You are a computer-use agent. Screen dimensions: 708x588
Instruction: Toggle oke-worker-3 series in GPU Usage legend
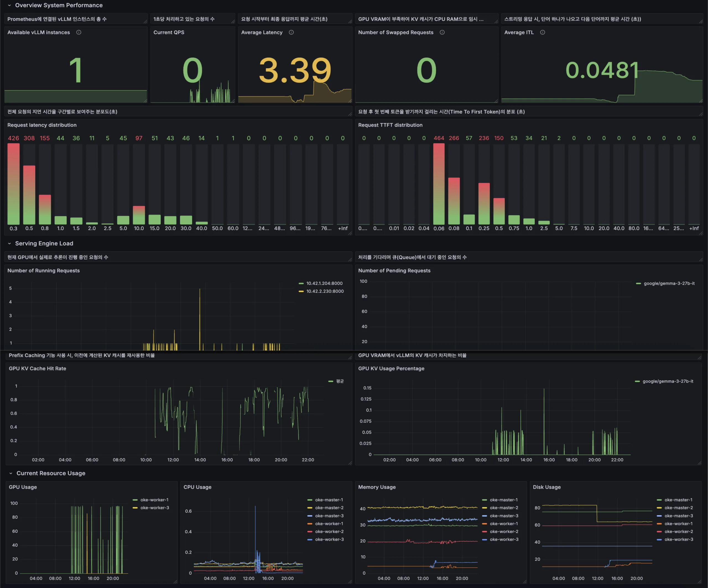point(154,508)
